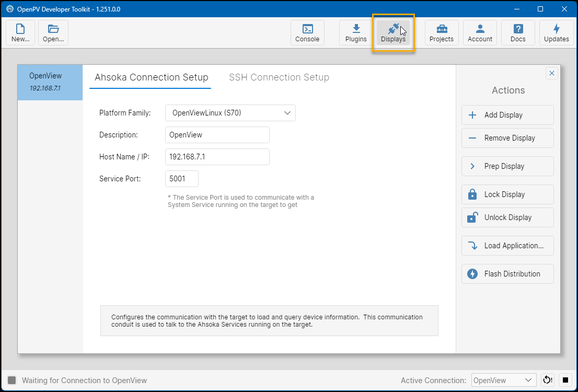Screen dimensions: 578x392
Task: Run the Prep Display action
Action: (507, 166)
